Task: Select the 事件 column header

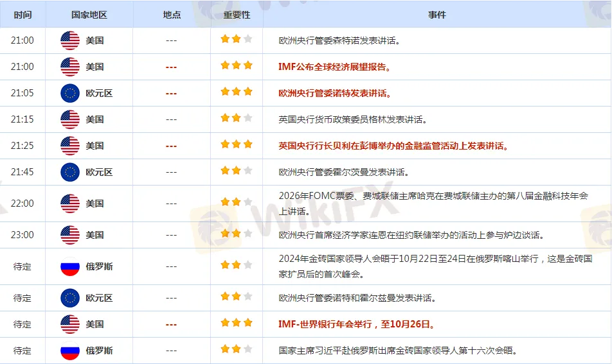Action: pos(437,14)
